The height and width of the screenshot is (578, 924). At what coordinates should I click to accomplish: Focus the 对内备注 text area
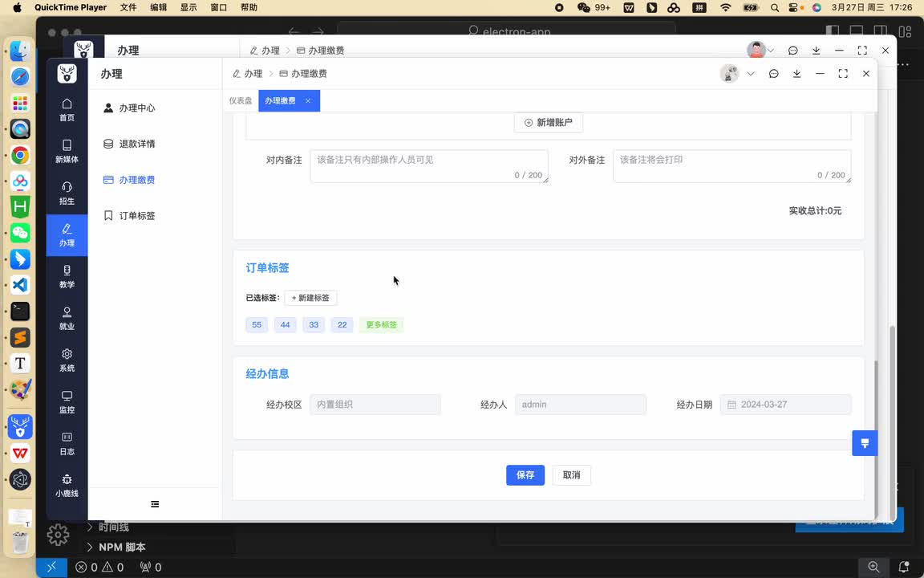tap(429, 166)
